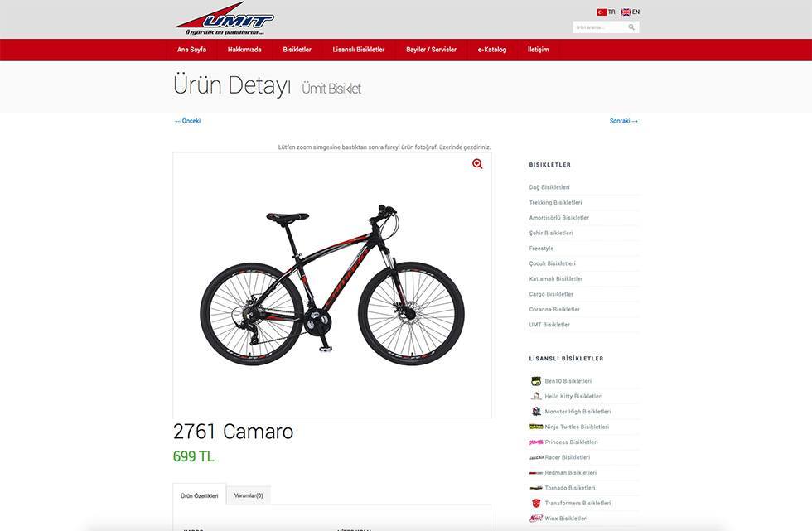Switch to the Yorumlar(0) tab

coord(249,495)
